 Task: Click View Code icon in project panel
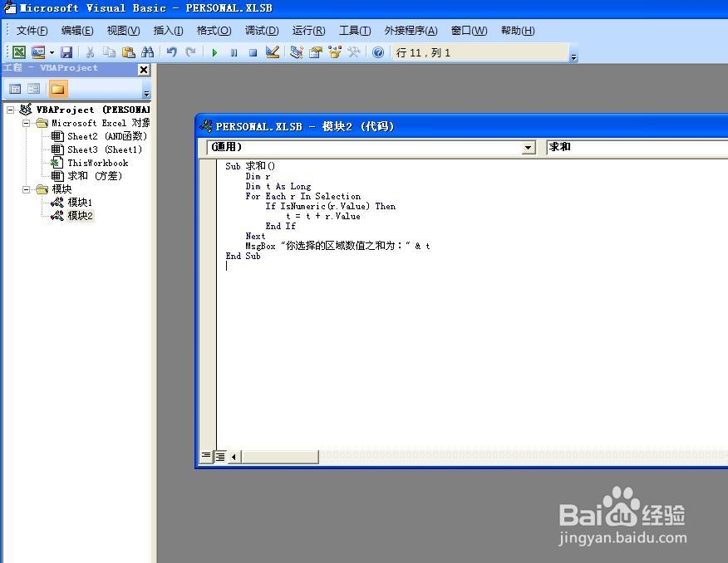[x=15, y=89]
